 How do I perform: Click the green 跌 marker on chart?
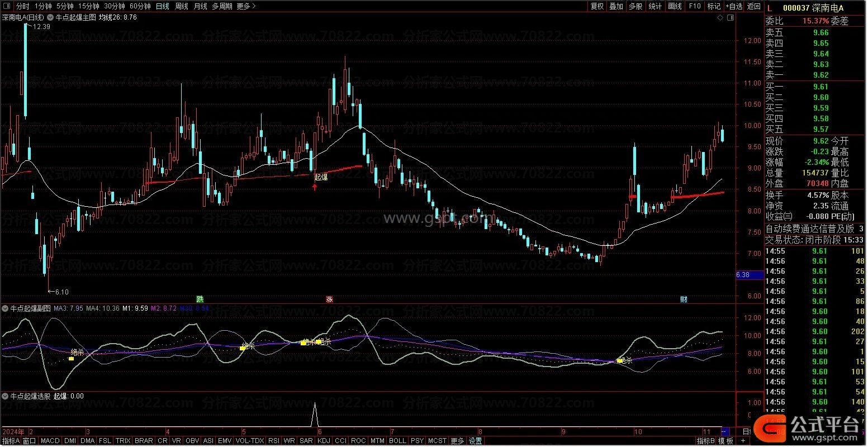(x=200, y=299)
